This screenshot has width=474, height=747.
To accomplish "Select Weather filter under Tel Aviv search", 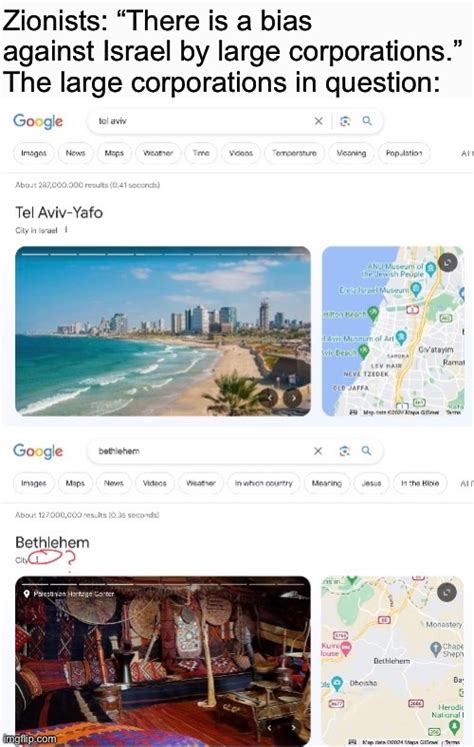I will (158, 153).
